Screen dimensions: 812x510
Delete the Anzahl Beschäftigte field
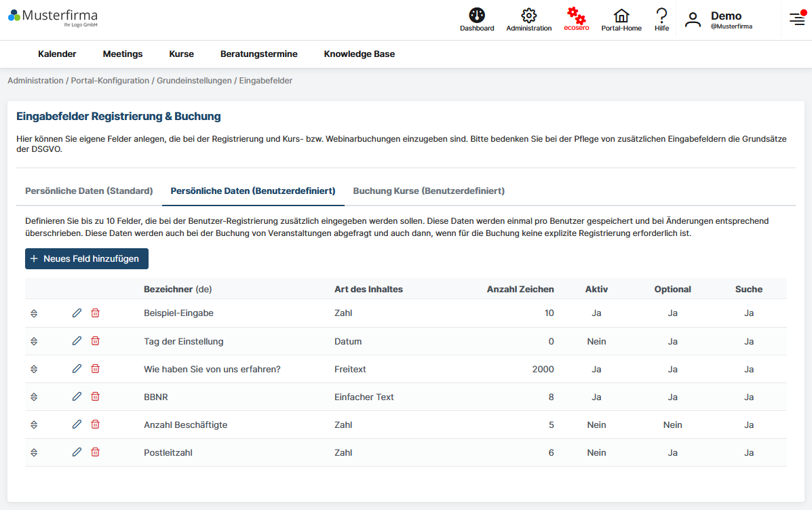point(95,424)
